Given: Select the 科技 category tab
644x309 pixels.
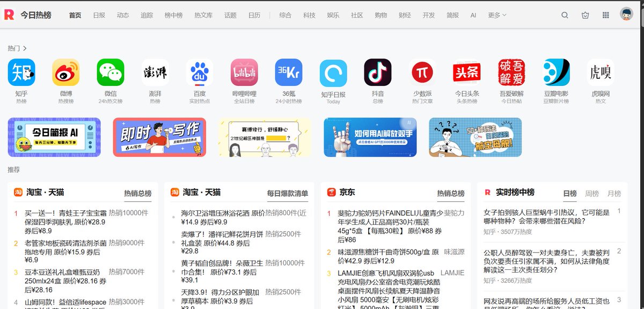Looking at the screenshot, I should pyautogui.click(x=309, y=15).
